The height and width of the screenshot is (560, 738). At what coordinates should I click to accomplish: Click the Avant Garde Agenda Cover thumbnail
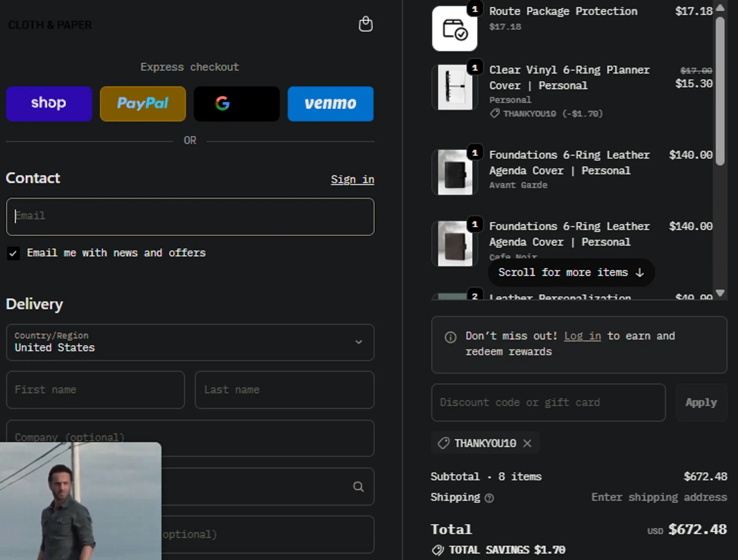click(455, 172)
